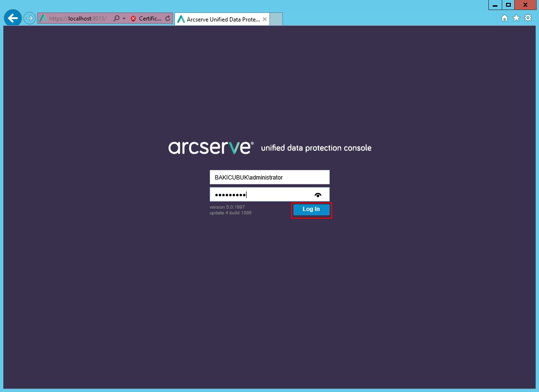The image size is (539, 392).
Task: Open the address bar autocomplete dropdown arrow
Action: click(124, 19)
